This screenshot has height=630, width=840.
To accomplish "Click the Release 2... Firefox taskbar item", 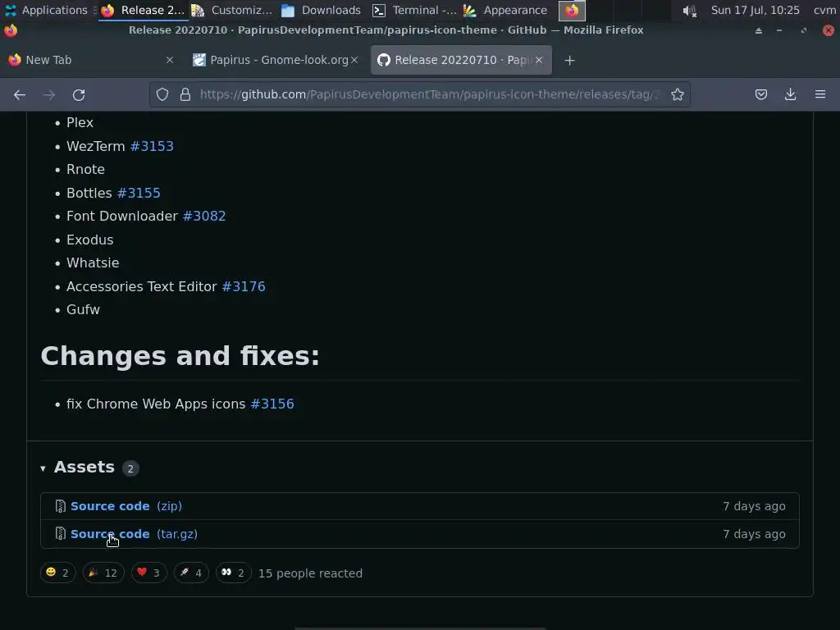I will (x=143, y=10).
